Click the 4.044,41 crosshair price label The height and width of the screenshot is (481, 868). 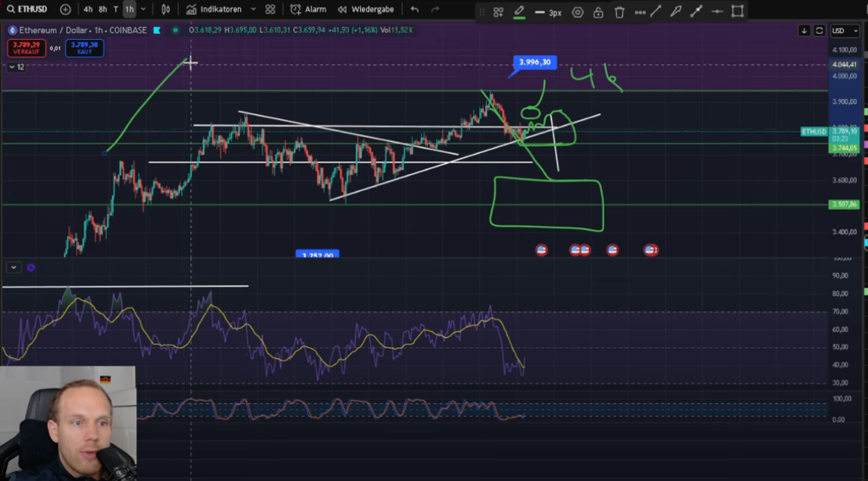844,65
